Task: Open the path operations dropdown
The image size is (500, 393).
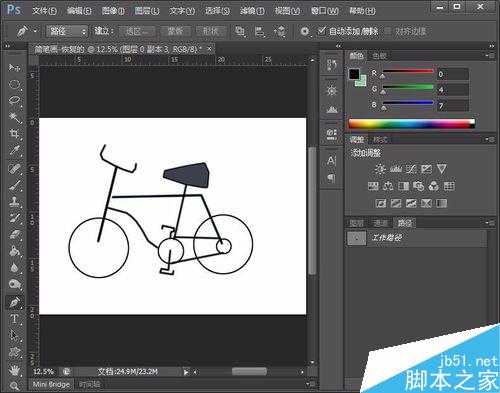Action: point(240,32)
